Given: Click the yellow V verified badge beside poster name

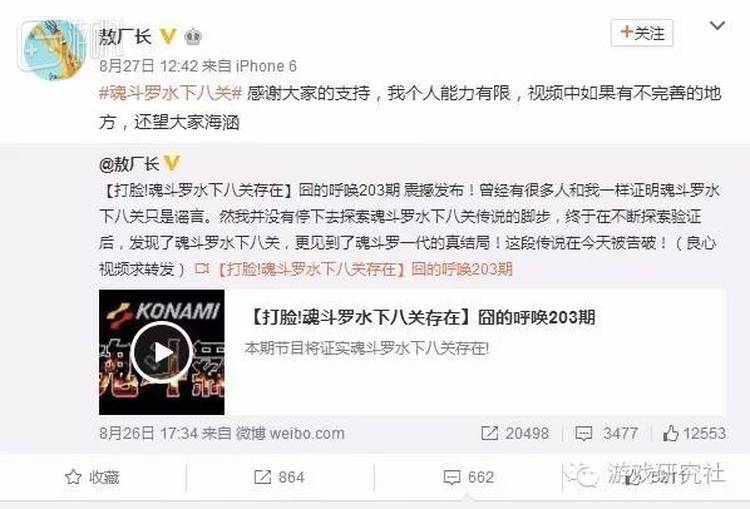Looking at the screenshot, I should 168,36.
